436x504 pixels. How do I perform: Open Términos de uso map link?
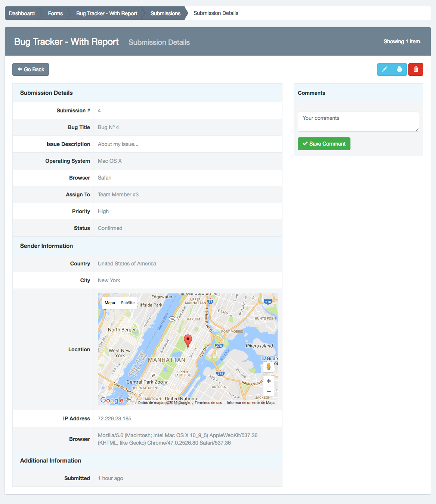tap(208, 402)
